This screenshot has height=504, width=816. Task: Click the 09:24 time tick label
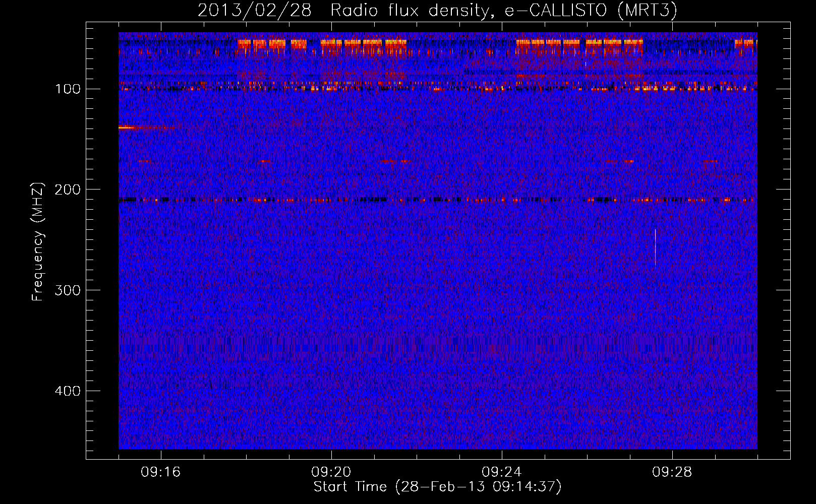[502, 472]
